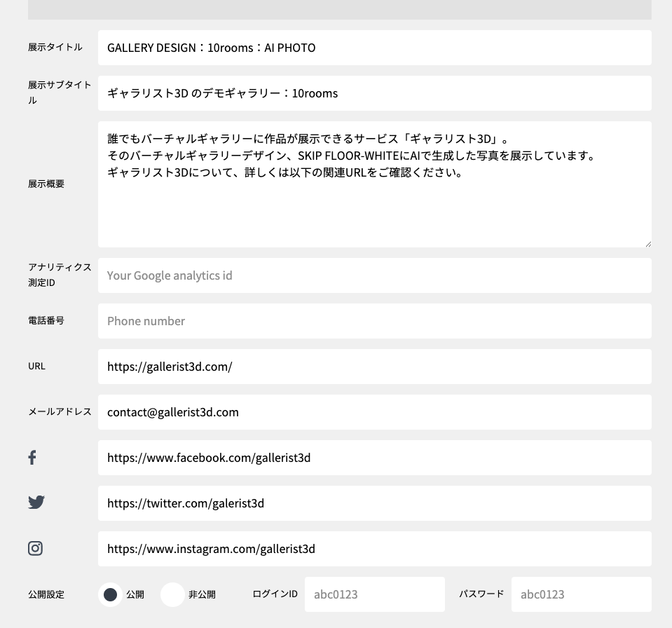
Task: Click the Facebook URL input field
Action: point(375,458)
